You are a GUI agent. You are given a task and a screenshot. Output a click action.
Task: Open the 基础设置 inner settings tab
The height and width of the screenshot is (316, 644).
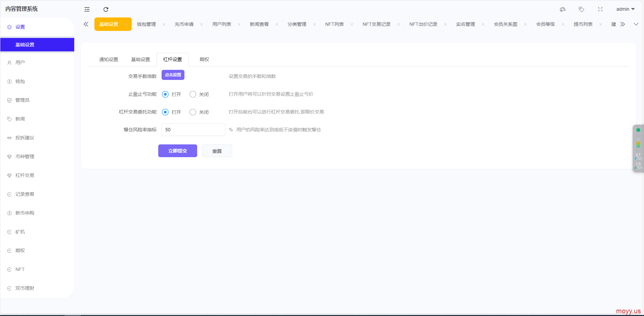click(x=140, y=59)
